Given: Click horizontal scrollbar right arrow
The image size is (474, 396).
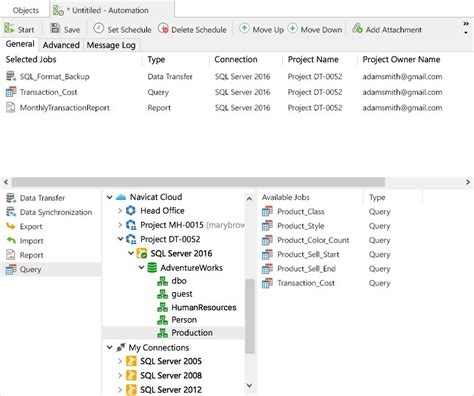Looking at the screenshot, I should click(468, 182).
